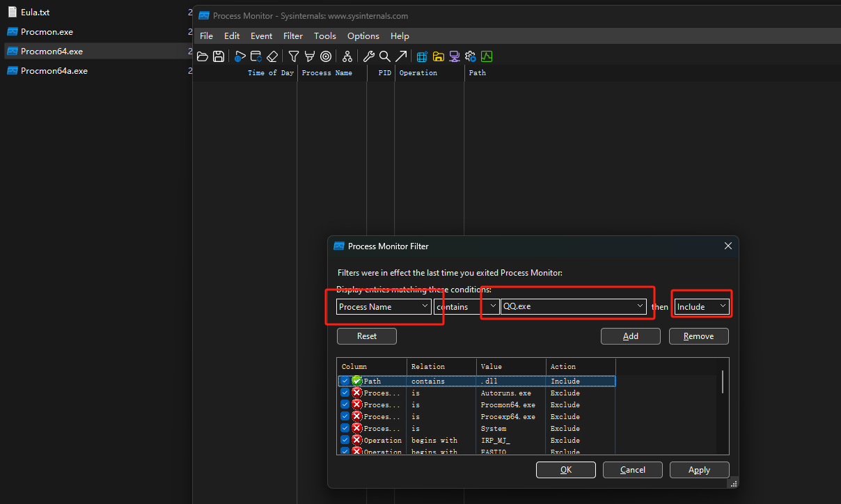This screenshot has height=504, width=841.
Task: Toggle the Capture events icon
Action: click(240, 56)
